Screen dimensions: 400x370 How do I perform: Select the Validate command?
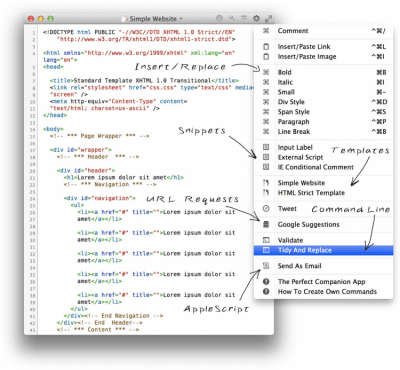pos(323,240)
